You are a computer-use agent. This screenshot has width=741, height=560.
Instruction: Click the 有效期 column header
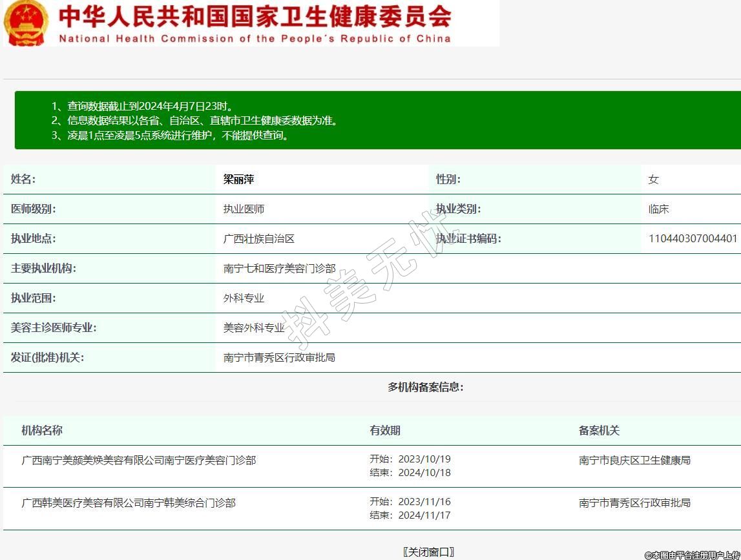pyautogui.click(x=385, y=430)
